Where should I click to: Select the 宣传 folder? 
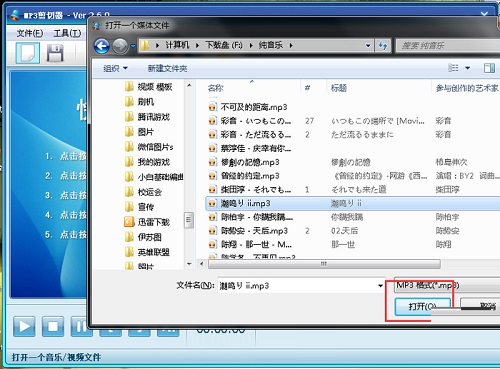pyautogui.click(x=146, y=207)
